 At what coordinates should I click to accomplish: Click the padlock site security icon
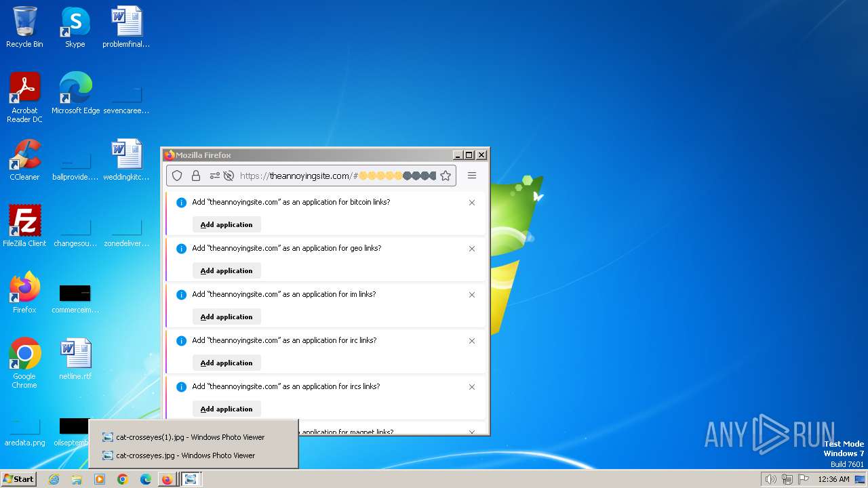[196, 176]
